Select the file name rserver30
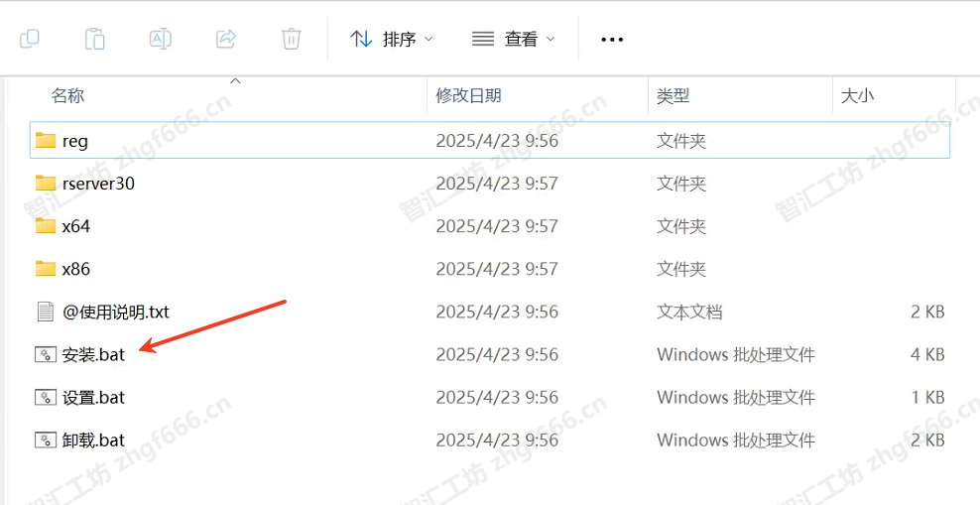The image size is (980, 505). pyautogui.click(x=99, y=184)
